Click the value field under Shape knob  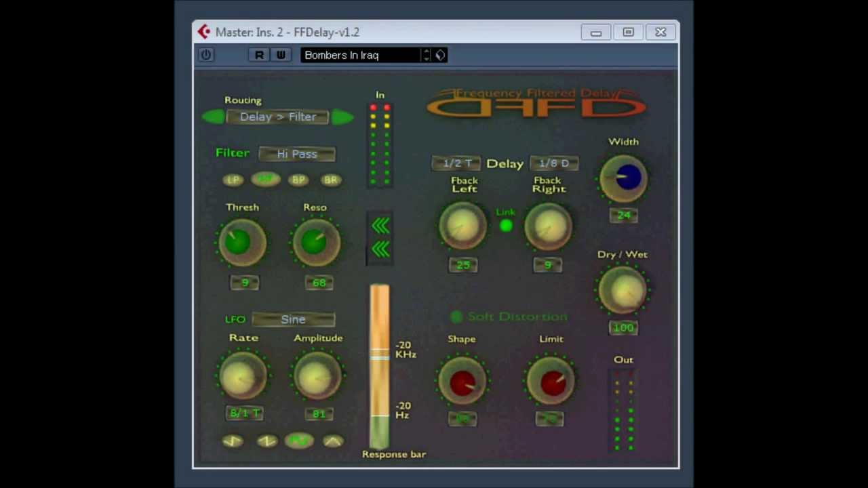(462, 419)
